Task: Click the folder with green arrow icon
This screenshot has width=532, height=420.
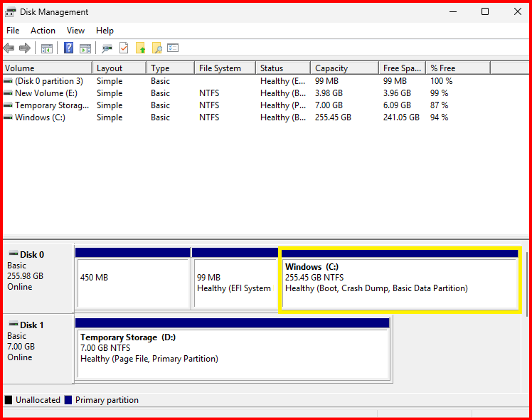Action: click(x=141, y=48)
